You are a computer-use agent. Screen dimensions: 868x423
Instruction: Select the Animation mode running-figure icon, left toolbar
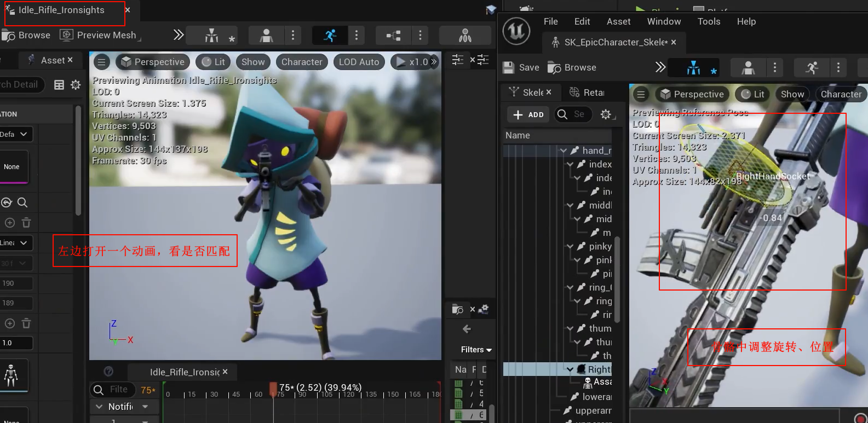[x=330, y=36]
